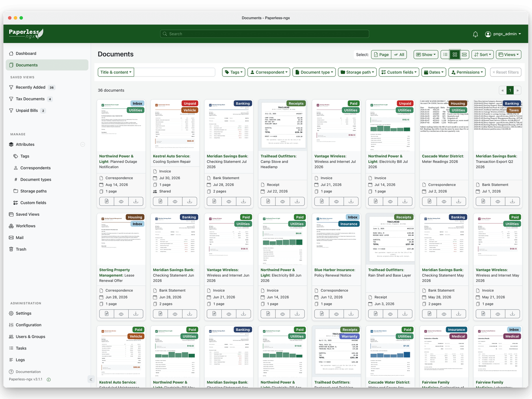Screen dimensions: 532x399
Task: Open the Tags filter dropdown
Action: 234,72
